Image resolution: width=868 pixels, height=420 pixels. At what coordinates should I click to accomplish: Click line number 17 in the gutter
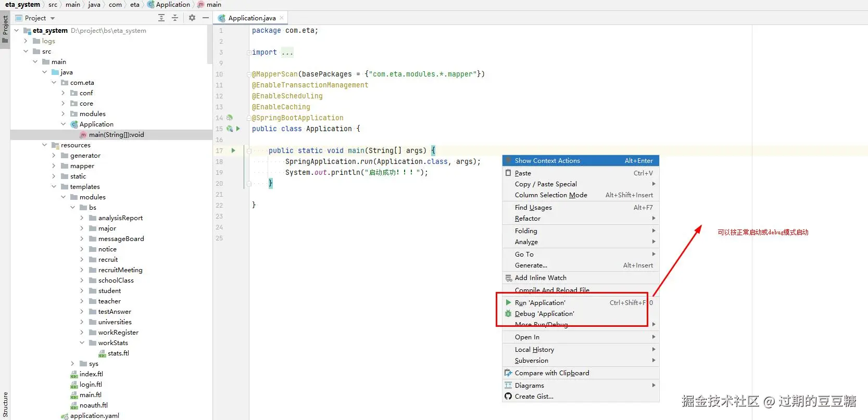pos(219,151)
